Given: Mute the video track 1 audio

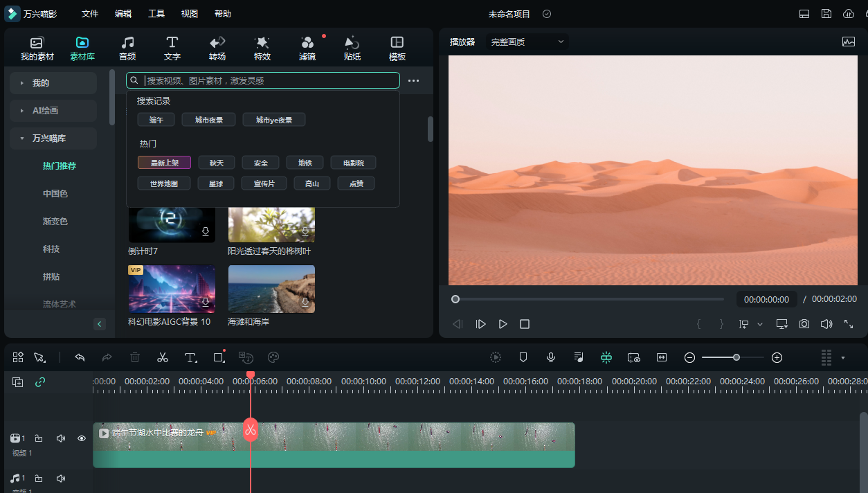Looking at the screenshot, I should [x=61, y=438].
